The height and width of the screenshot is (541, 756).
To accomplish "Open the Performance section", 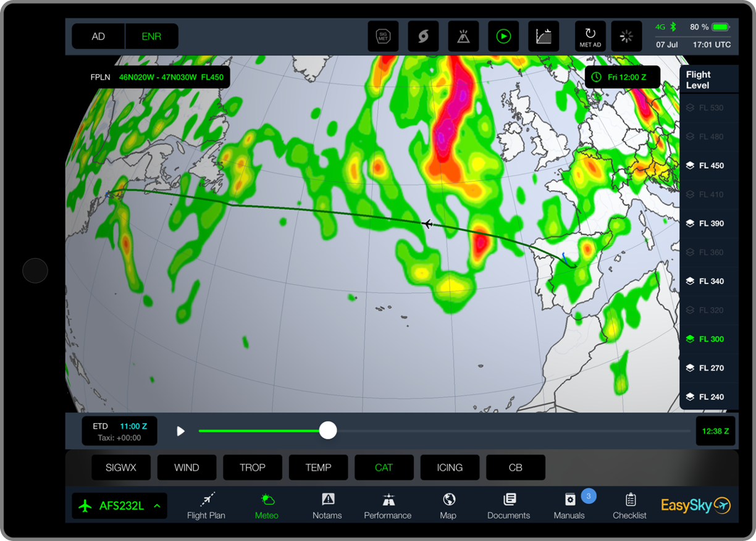I will (x=388, y=505).
